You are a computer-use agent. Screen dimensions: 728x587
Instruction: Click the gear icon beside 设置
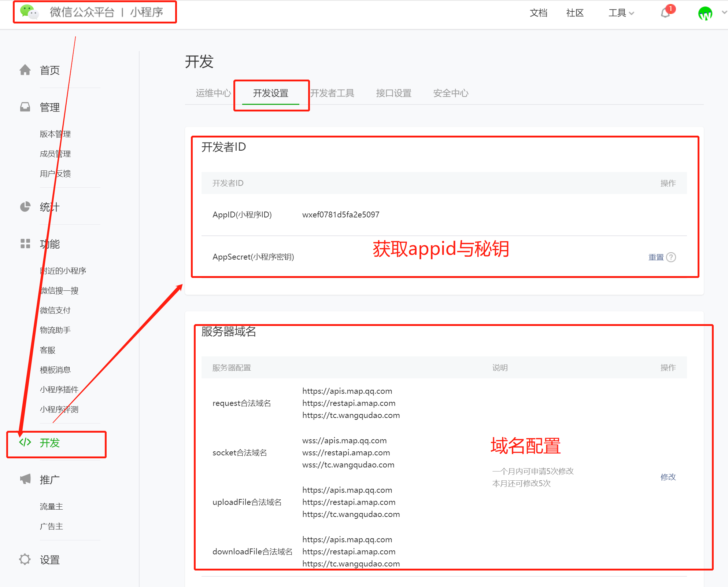click(25, 559)
